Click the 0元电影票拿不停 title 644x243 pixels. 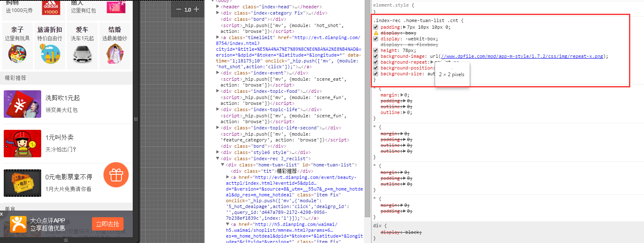pos(69,177)
